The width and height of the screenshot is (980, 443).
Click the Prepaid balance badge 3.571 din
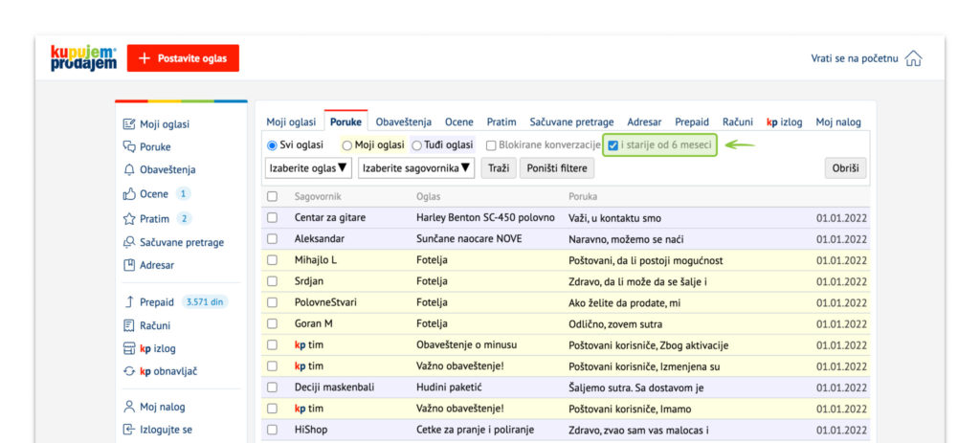[x=205, y=301]
